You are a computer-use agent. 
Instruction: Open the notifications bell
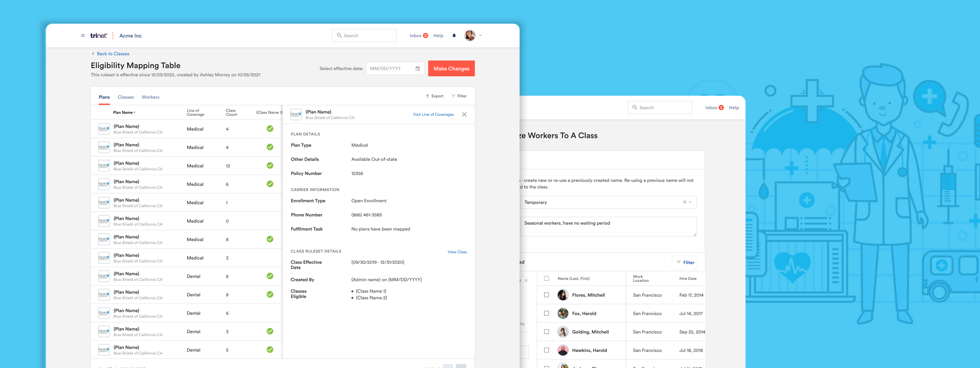pyautogui.click(x=454, y=36)
